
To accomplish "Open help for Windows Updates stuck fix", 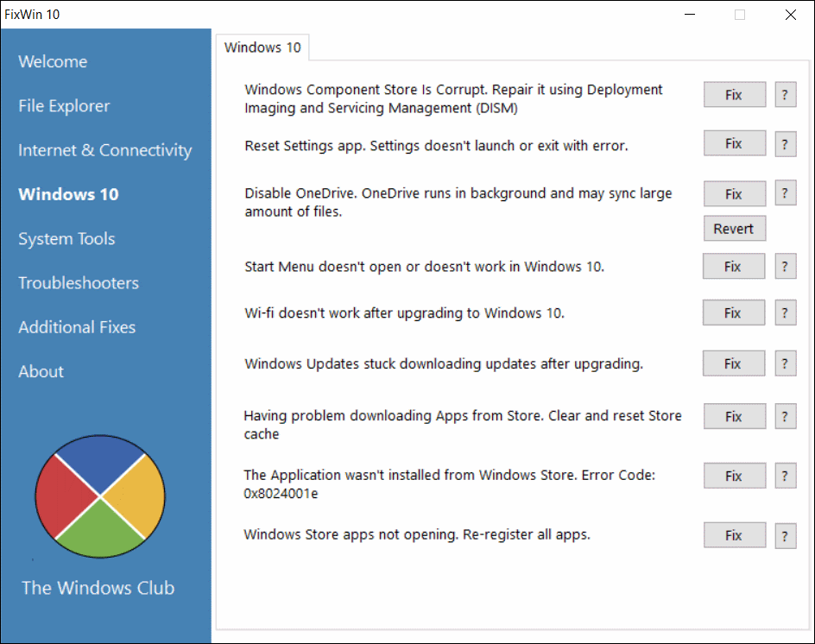I will coord(786,363).
